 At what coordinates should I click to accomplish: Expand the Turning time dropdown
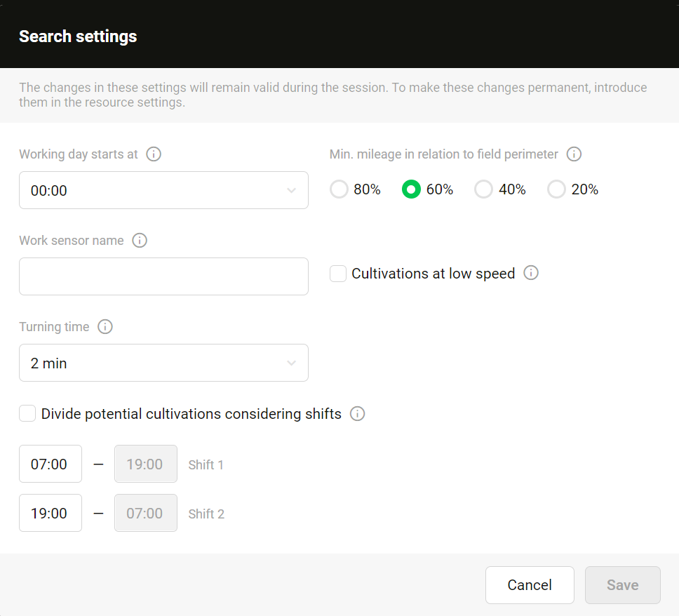click(163, 363)
